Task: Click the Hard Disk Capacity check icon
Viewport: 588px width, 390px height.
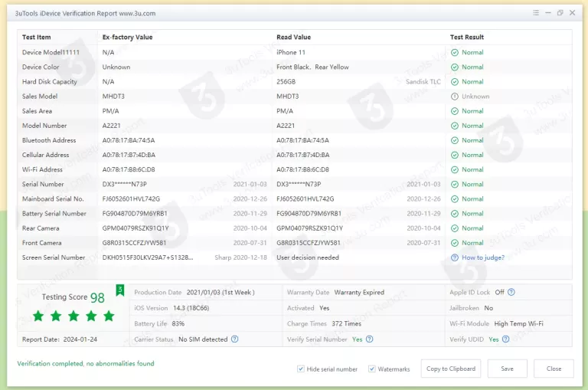Action: click(x=455, y=82)
